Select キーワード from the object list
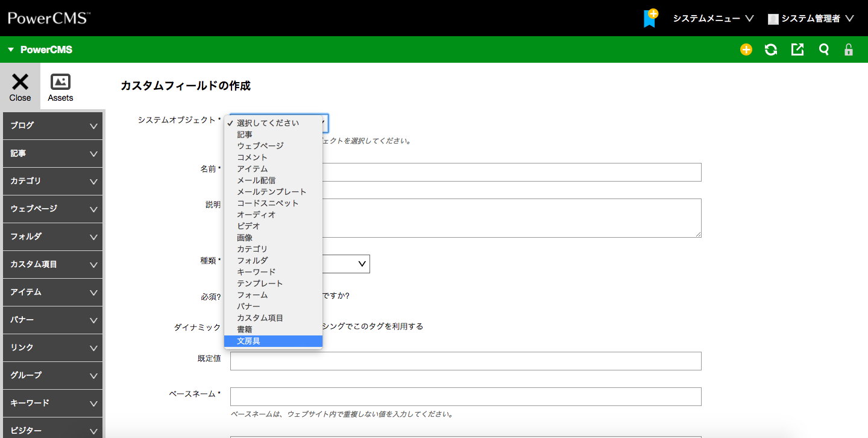Viewport: 868px width, 438px height. [x=273, y=272]
